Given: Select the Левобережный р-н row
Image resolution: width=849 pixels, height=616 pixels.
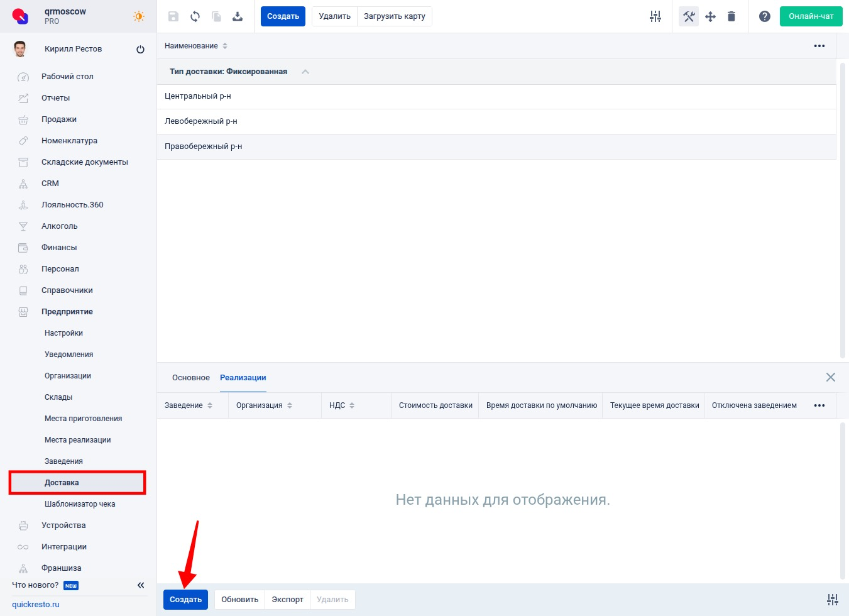Looking at the screenshot, I should (201, 121).
